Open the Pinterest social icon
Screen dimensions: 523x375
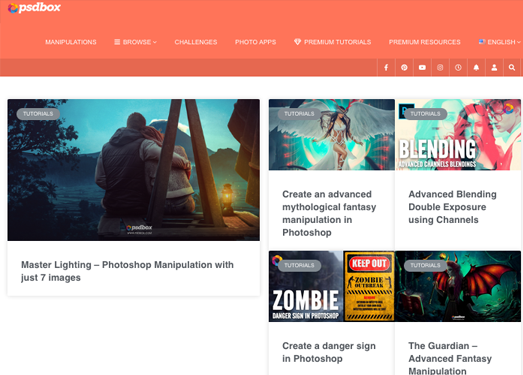click(404, 68)
